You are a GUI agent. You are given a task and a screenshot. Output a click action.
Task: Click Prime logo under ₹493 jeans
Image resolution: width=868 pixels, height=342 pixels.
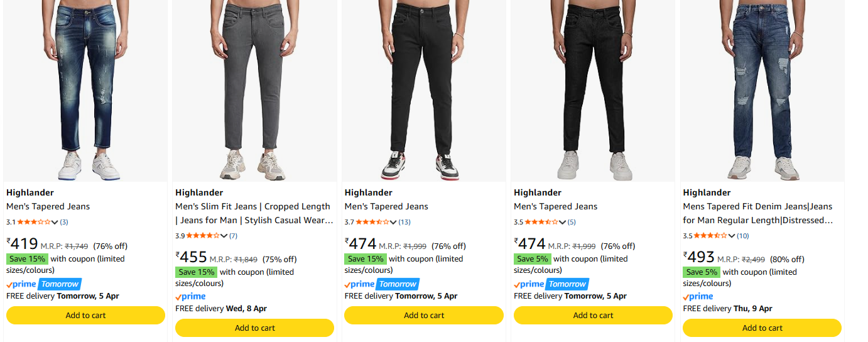[698, 297]
